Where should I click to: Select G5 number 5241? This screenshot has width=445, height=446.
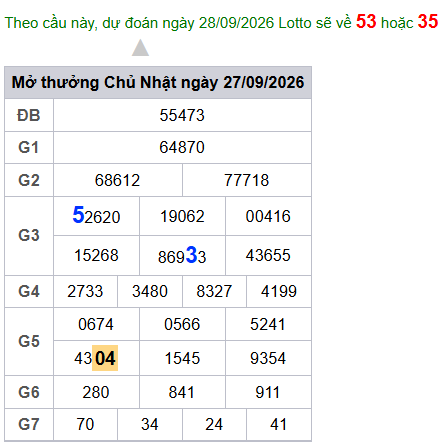point(268,324)
